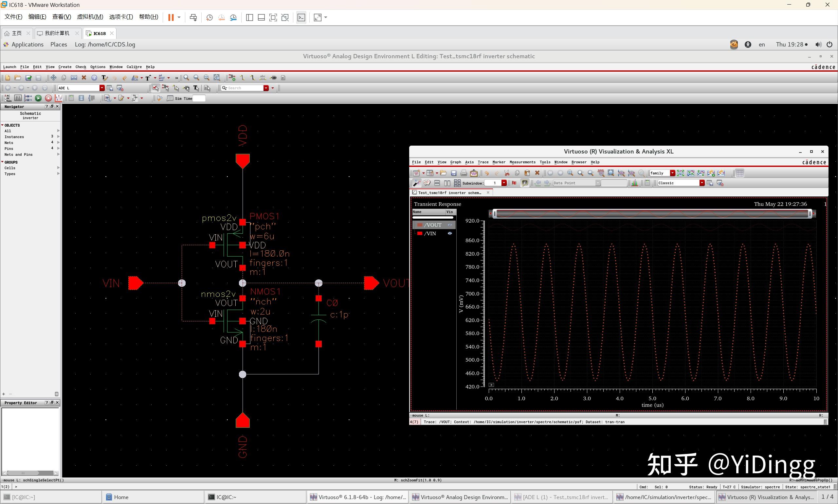Click the Zoom In magnifier in schematic toolbar
This screenshot has width=838, height=504.
coord(186,78)
